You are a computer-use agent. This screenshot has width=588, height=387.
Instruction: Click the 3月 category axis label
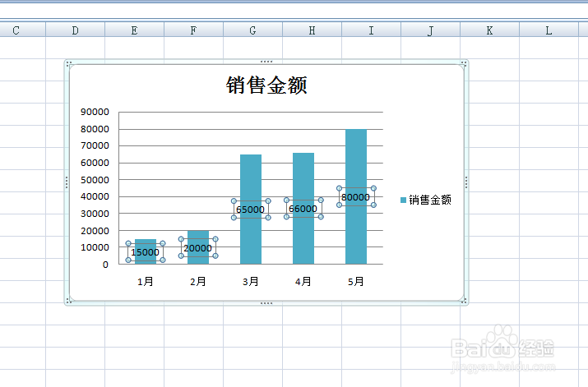point(251,281)
